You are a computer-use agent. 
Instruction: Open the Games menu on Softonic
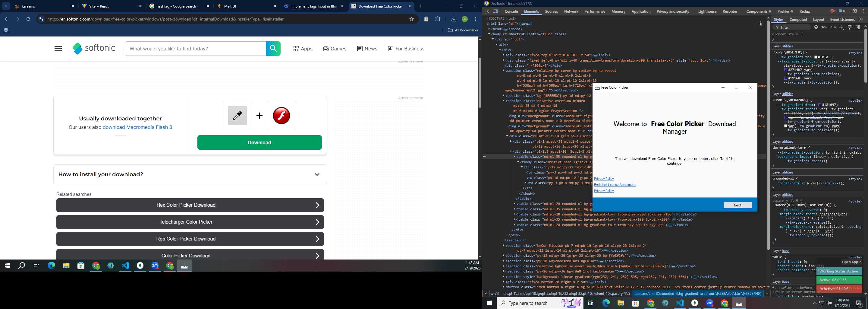tap(335, 49)
